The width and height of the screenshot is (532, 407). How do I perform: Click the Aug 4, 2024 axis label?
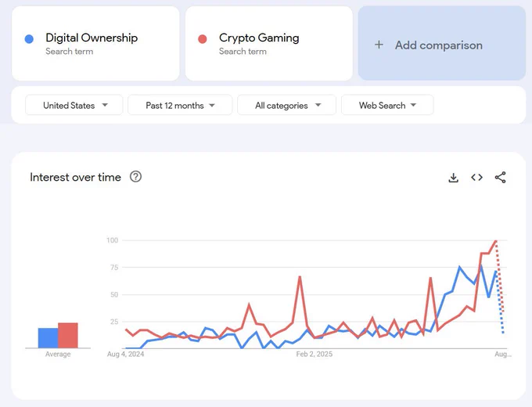[125, 354]
